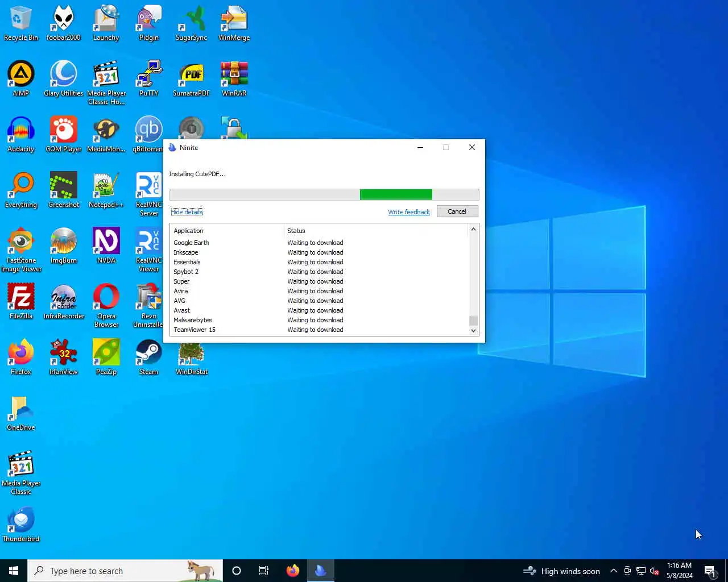Select the Steam desktop icon

(x=149, y=357)
